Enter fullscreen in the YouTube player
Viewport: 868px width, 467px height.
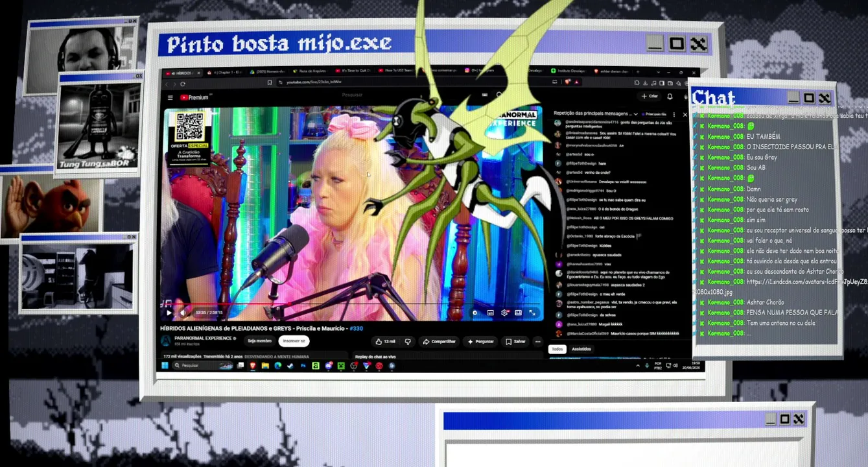532,313
